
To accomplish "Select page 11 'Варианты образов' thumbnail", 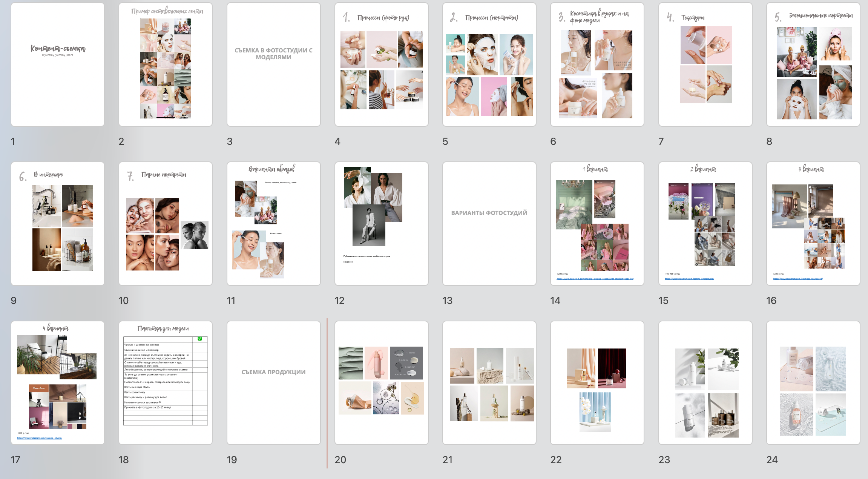I will [273, 224].
